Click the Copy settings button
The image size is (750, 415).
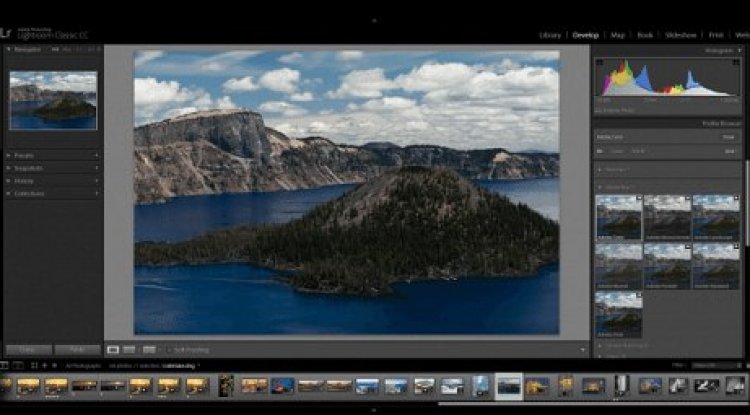(x=29, y=349)
